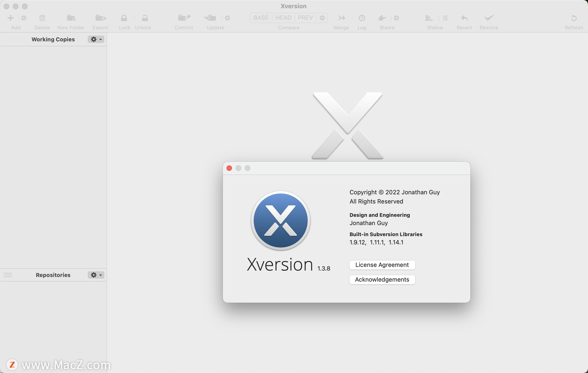
Task: Open the Add options gear icon
Action: coord(24,18)
